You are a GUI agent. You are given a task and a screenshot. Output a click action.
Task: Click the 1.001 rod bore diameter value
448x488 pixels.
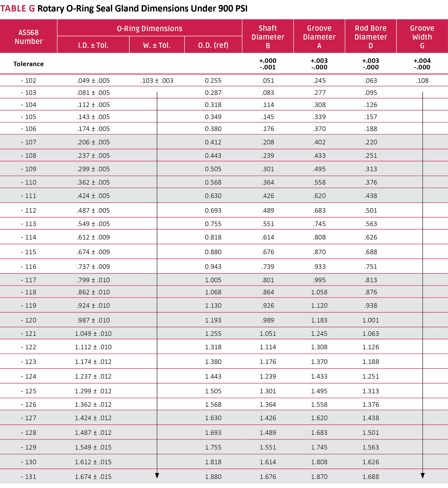370,320
